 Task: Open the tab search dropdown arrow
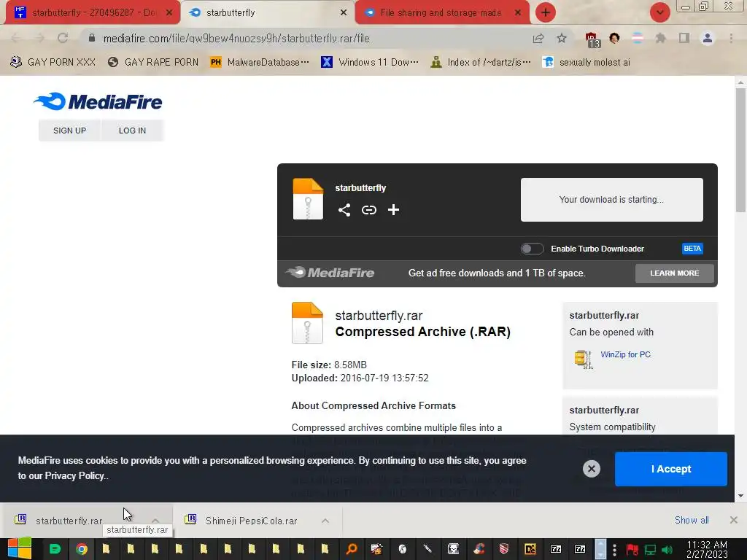coord(659,12)
